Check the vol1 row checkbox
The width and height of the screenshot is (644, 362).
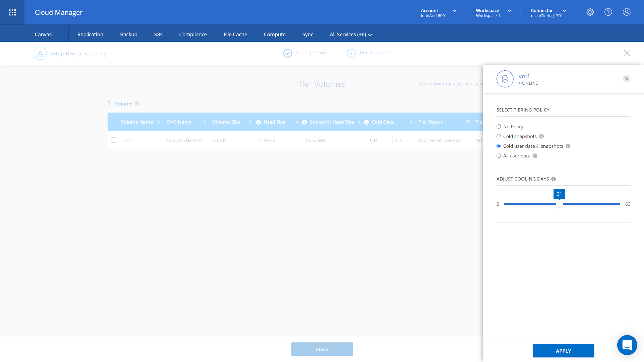pos(114,140)
